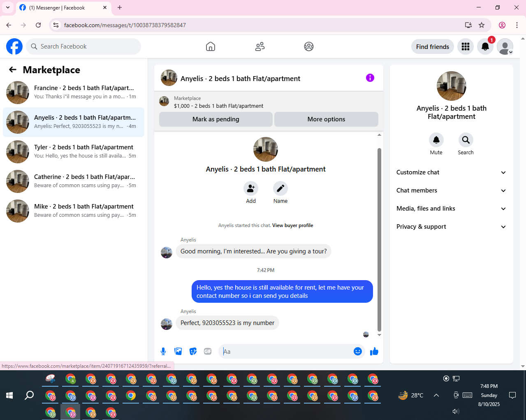This screenshot has height=420, width=526.
Task: Open Catherine's apartment conversation
Action: (74, 181)
